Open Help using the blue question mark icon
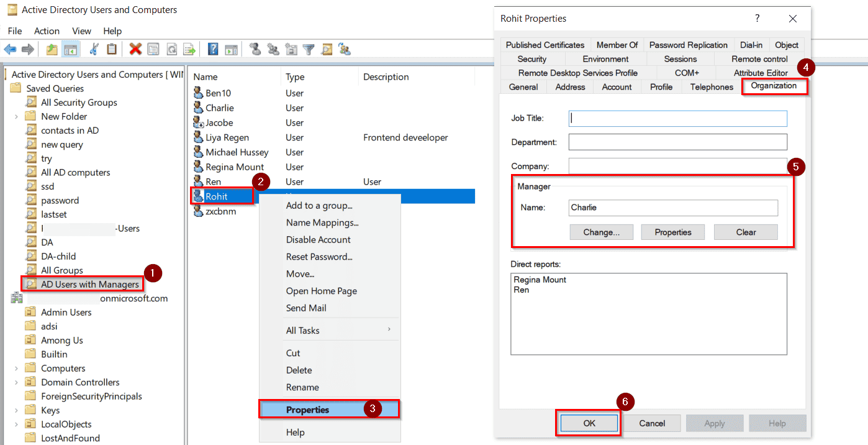868x445 pixels. pyautogui.click(x=214, y=49)
